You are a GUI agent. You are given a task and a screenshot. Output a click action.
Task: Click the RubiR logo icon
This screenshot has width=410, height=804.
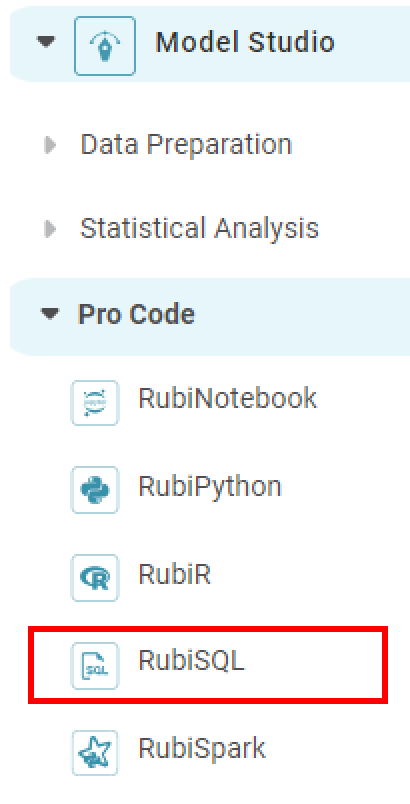[95, 577]
